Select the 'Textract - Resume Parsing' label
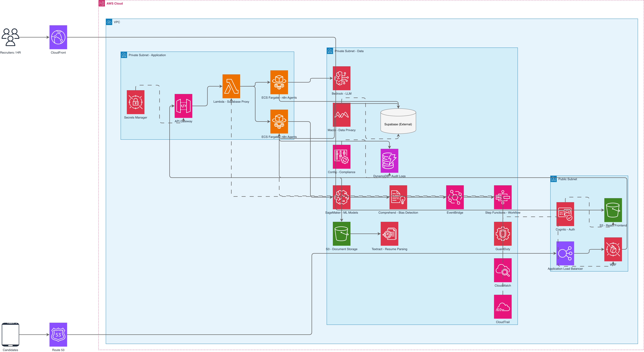Viewport: 644px width, 352px height. [x=389, y=249]
